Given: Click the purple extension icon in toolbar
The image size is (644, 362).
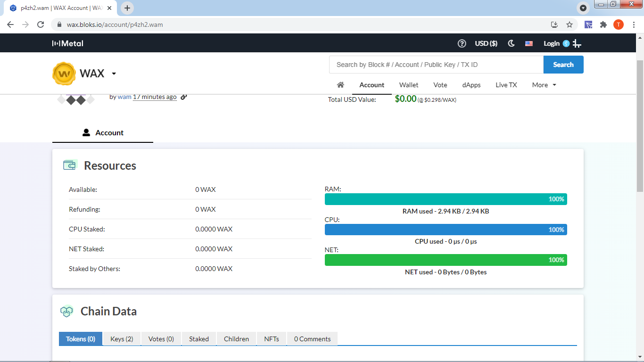Looking at the screenshot, I should [x=588, y=25].
